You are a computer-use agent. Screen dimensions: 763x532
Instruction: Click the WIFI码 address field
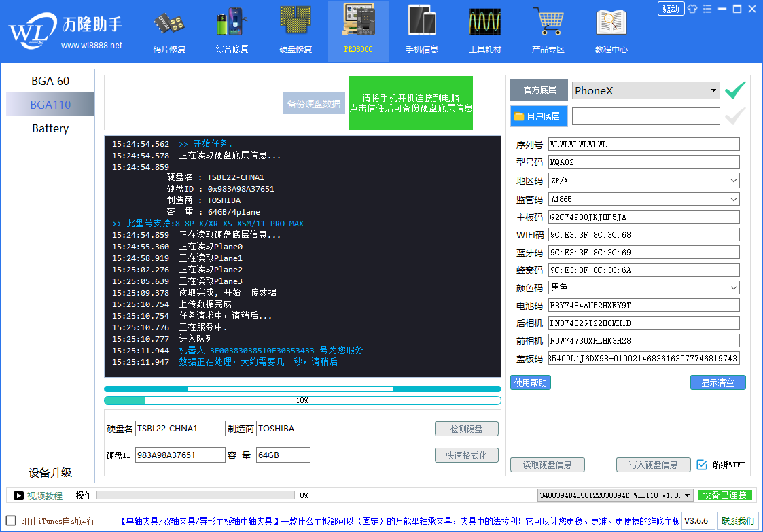point(644,234)
